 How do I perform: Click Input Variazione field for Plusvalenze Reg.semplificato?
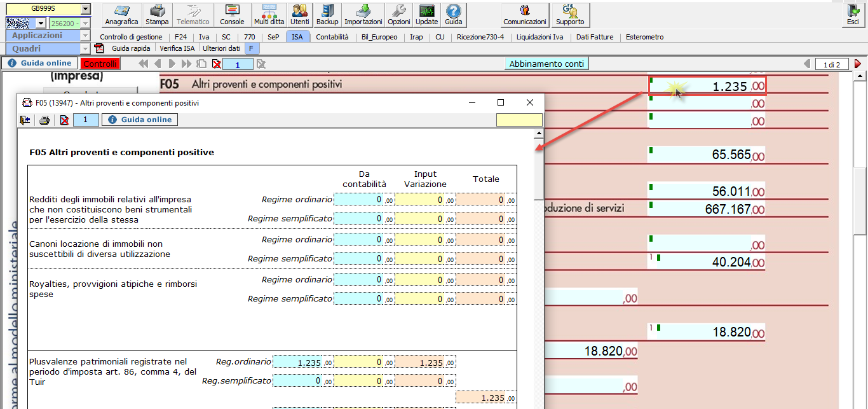(x=364, y=380)
